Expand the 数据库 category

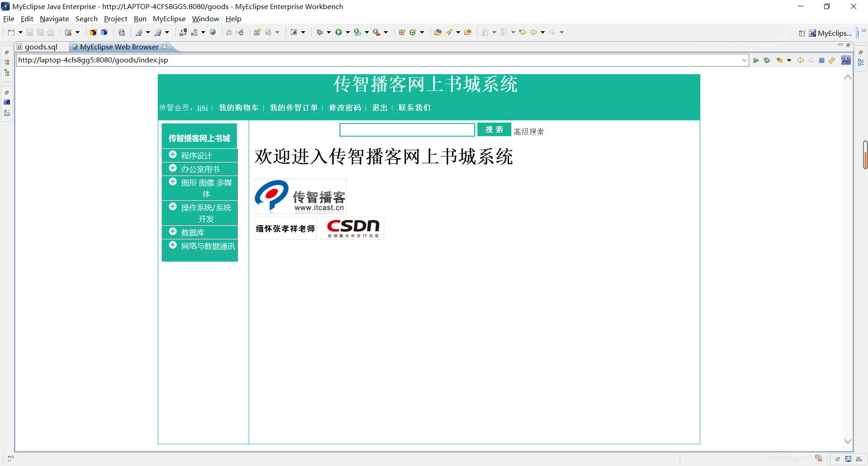tap(173, 232)
